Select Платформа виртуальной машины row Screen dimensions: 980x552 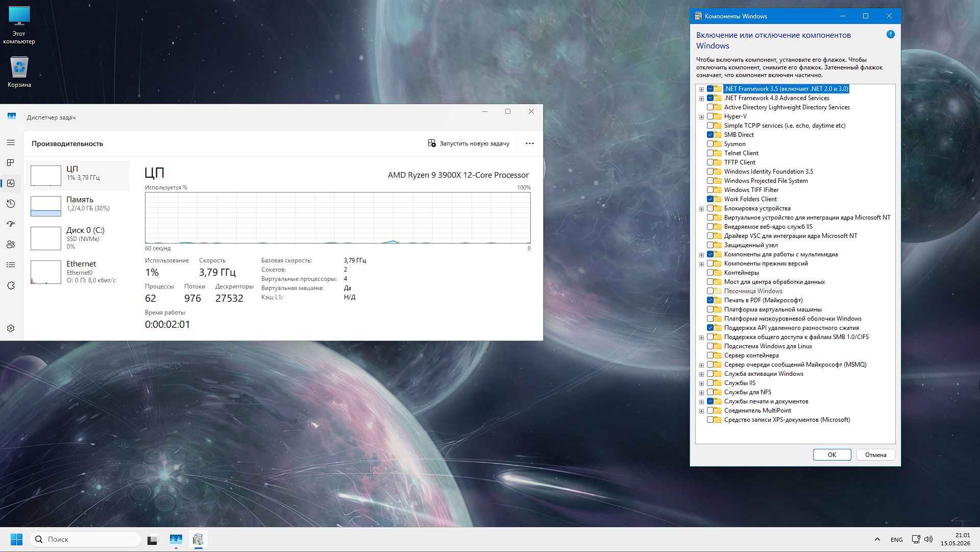[773, 309]
